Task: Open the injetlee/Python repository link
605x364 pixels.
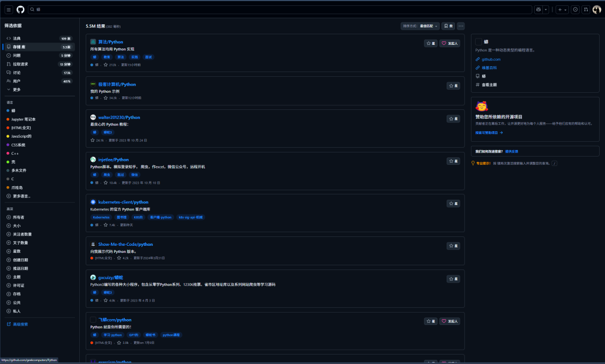Action: 113,160
